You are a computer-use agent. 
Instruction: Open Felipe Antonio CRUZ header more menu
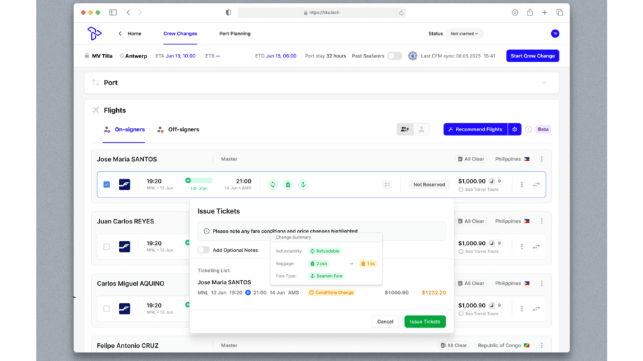[x=542, y=345]
